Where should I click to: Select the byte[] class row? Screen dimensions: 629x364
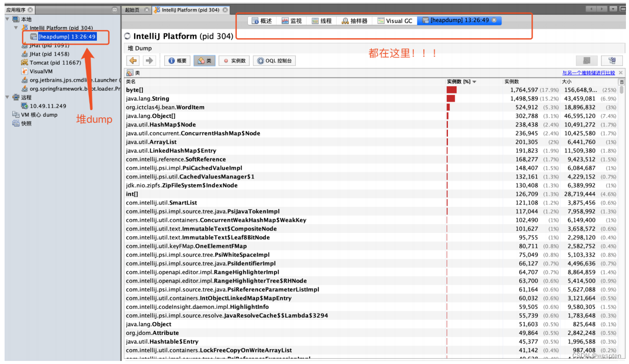(x=371, y=90)
